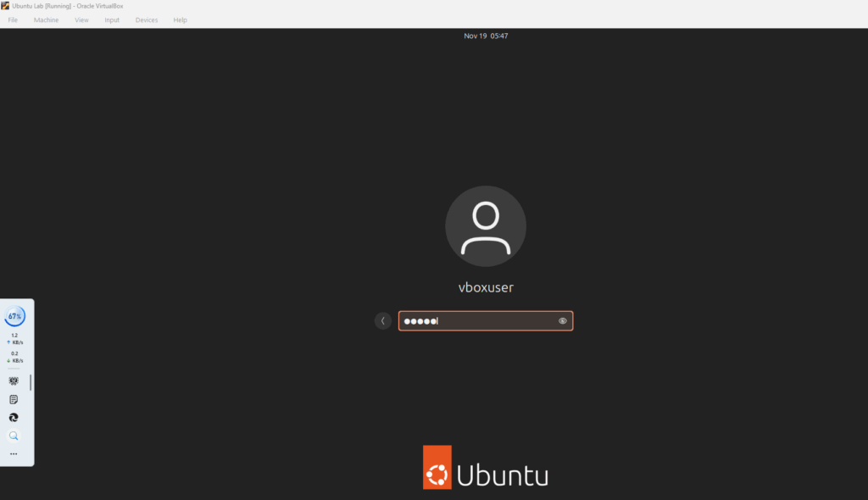868x500 pixels.
Task: Select the gear settings icon in sidebar
Action: [13, 381]
